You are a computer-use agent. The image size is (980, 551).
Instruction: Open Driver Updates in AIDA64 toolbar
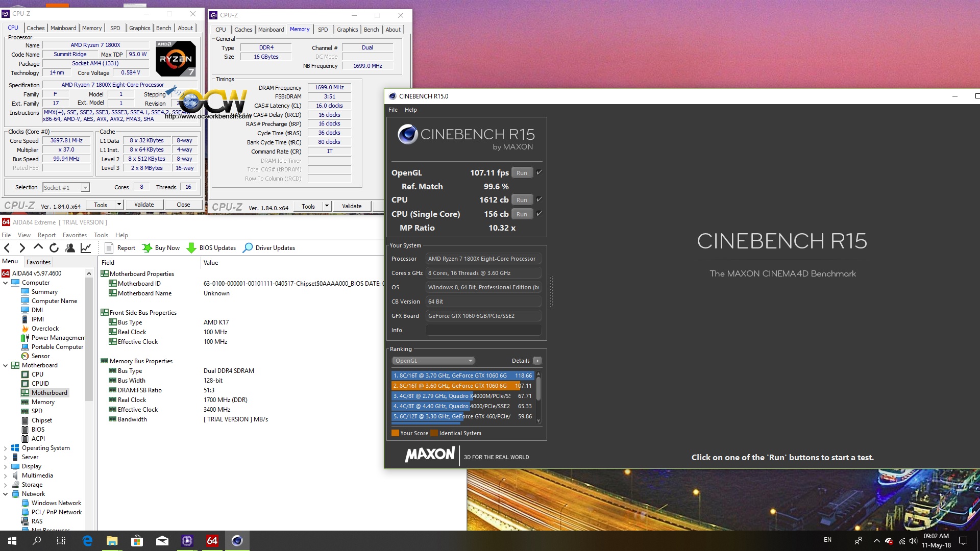pos(269,248)
